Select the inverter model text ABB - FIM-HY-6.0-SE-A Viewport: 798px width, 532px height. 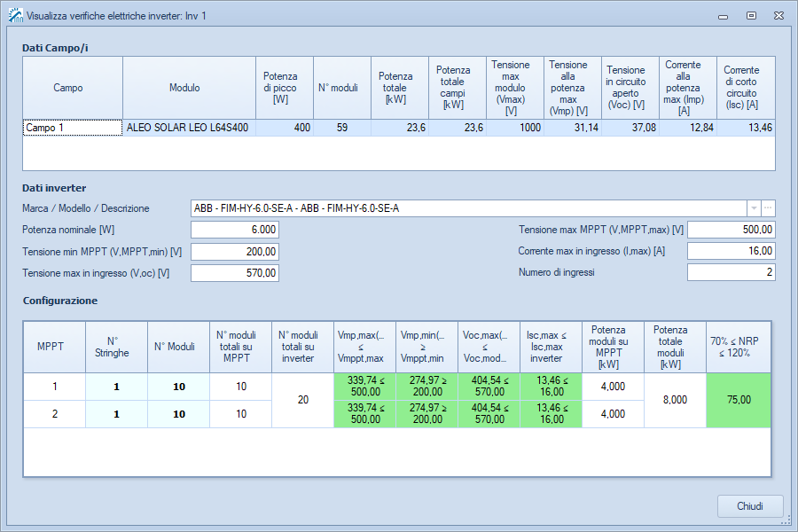(296, 208)
